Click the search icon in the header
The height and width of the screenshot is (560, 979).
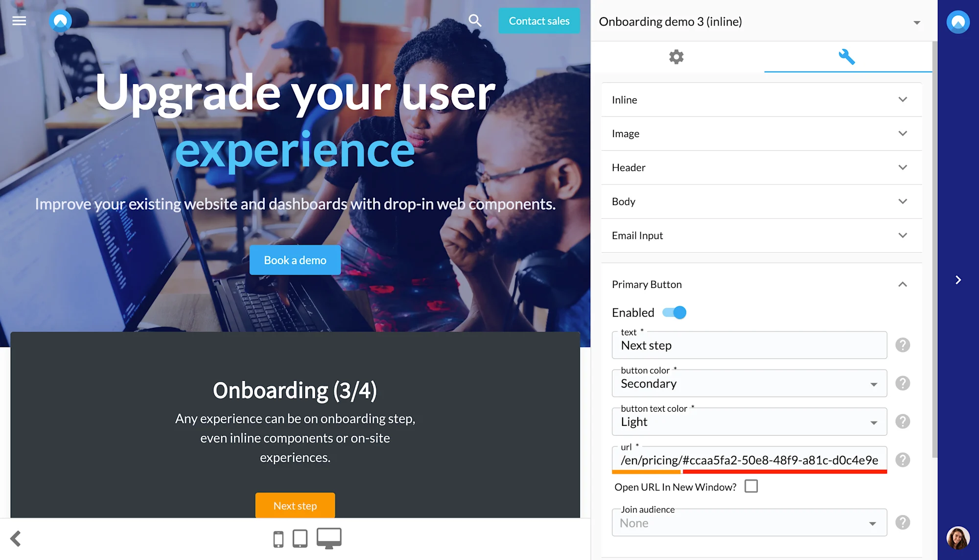click(x=474, y=21)
